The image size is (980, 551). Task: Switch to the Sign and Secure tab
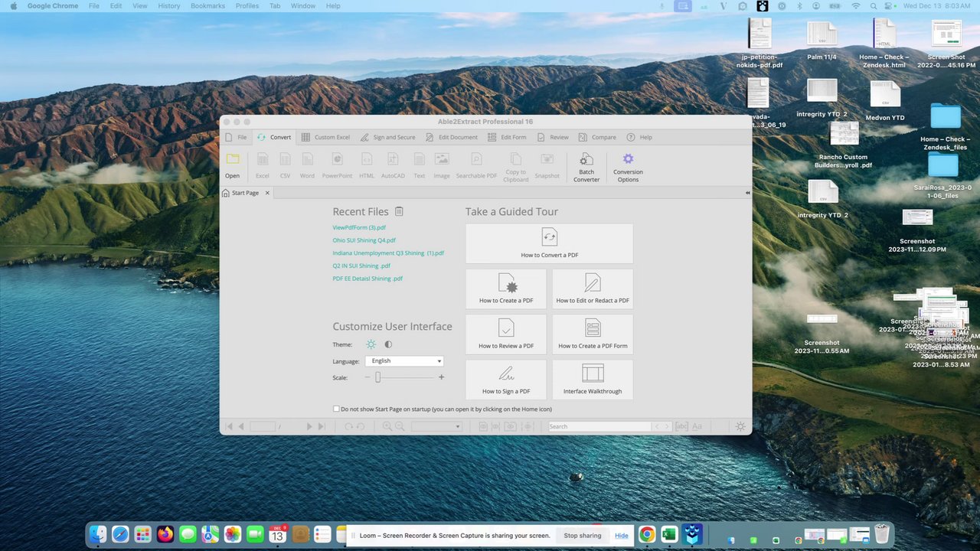pos(387,137)
